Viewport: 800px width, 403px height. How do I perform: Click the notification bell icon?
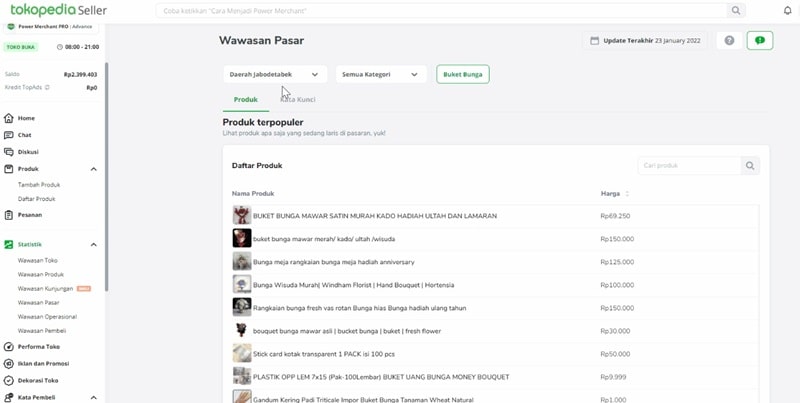click(x=787, y=10)
